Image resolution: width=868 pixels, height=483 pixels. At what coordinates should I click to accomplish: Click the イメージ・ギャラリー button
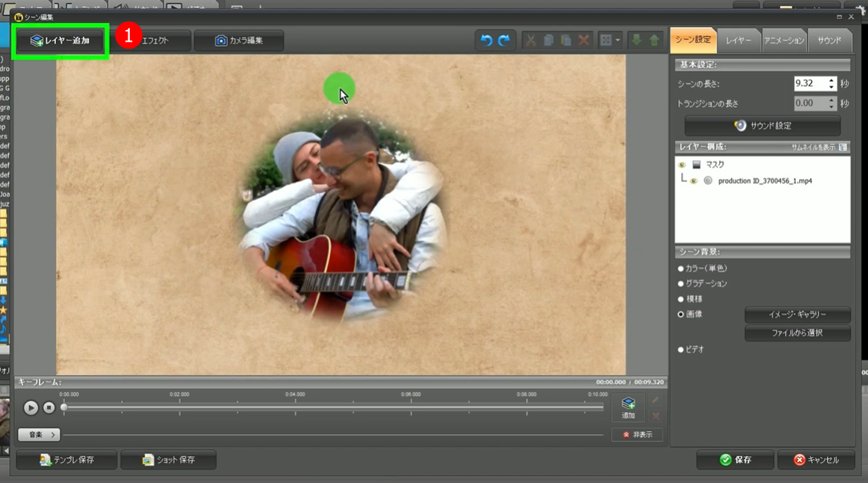pyautogui.click(x=797, y=314)
